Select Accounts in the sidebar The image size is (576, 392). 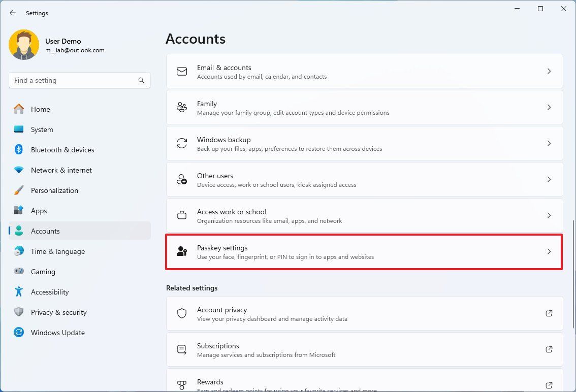tap(45, 231)
